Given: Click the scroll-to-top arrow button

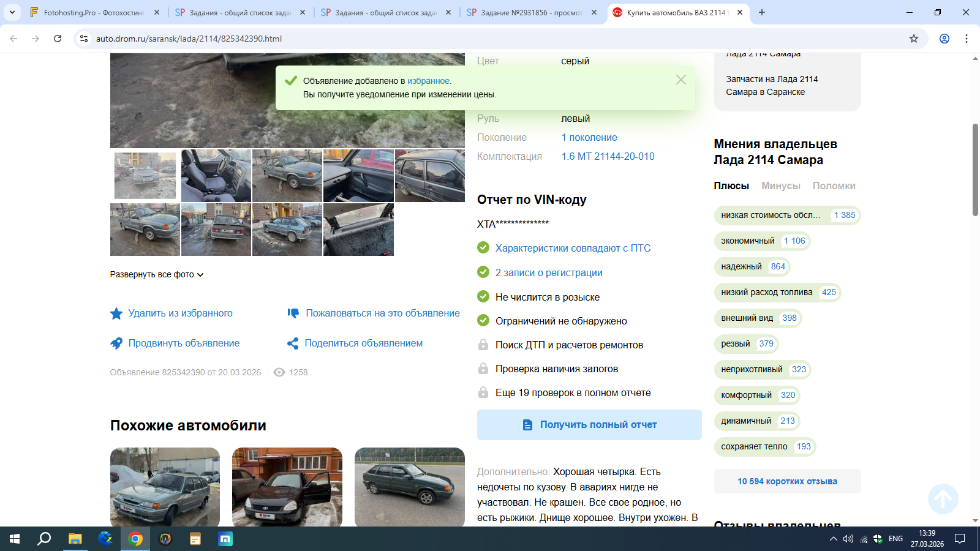Looking at the screenshot, I should click(x=943, y=499).
